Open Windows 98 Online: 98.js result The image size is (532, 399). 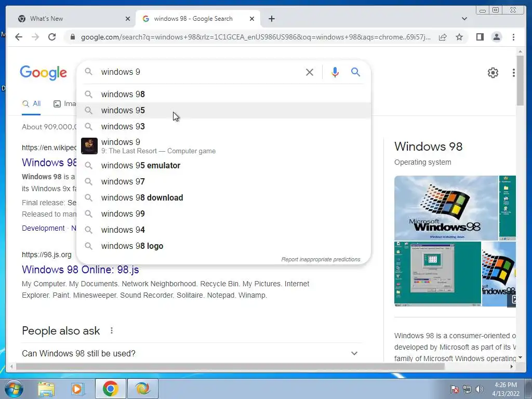(x=81, y=270)
